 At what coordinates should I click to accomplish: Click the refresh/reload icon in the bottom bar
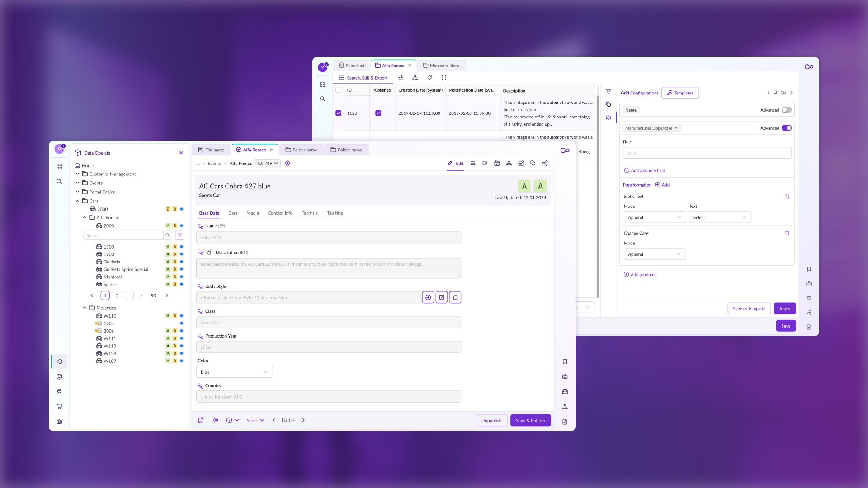point(201,420)
